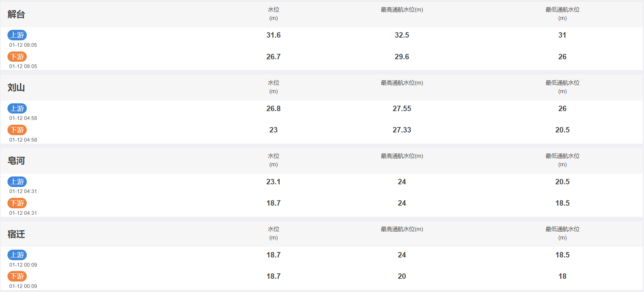Select the 解台 station heading

pos(16,14)
